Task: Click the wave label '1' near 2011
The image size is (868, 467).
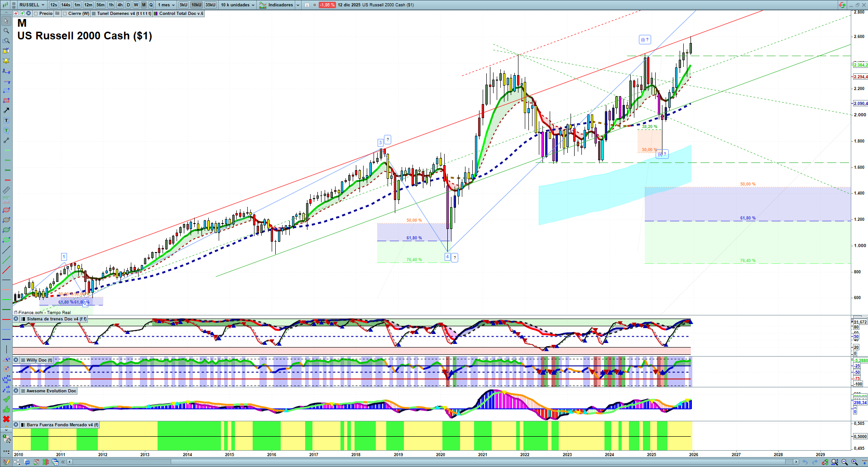Action: pyautogui.click(x=64, y=257)
